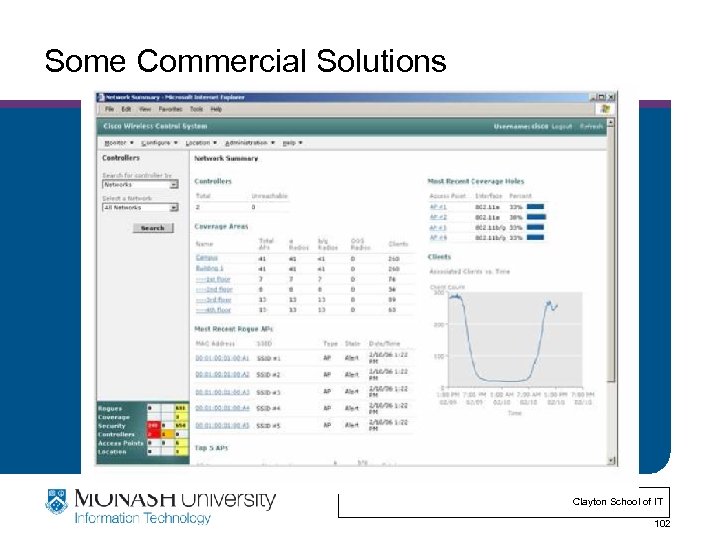Open rogue AP MAC link for SSID #5

pyautogui.click(x=222, y=425)
